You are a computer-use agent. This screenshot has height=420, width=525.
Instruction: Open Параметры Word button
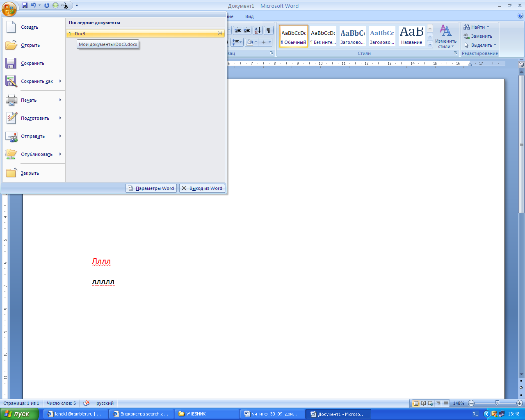point(151,188)
